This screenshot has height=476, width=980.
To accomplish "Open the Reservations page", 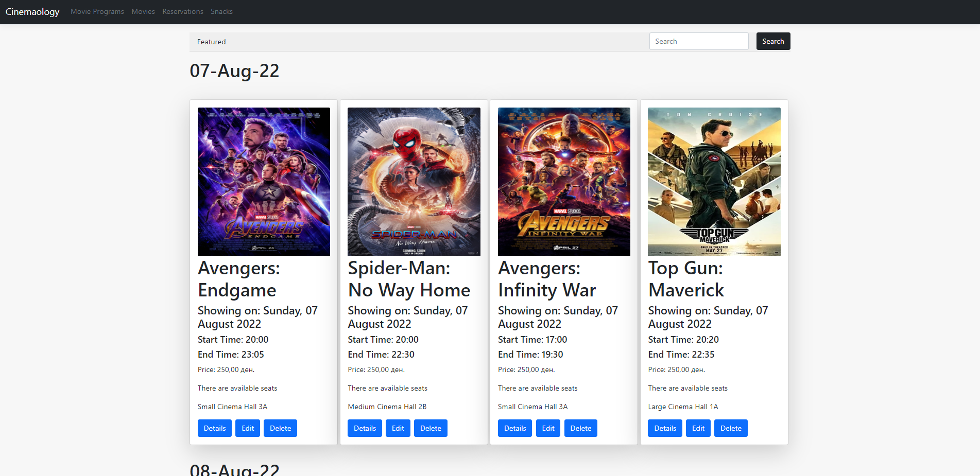I will 182,11.
